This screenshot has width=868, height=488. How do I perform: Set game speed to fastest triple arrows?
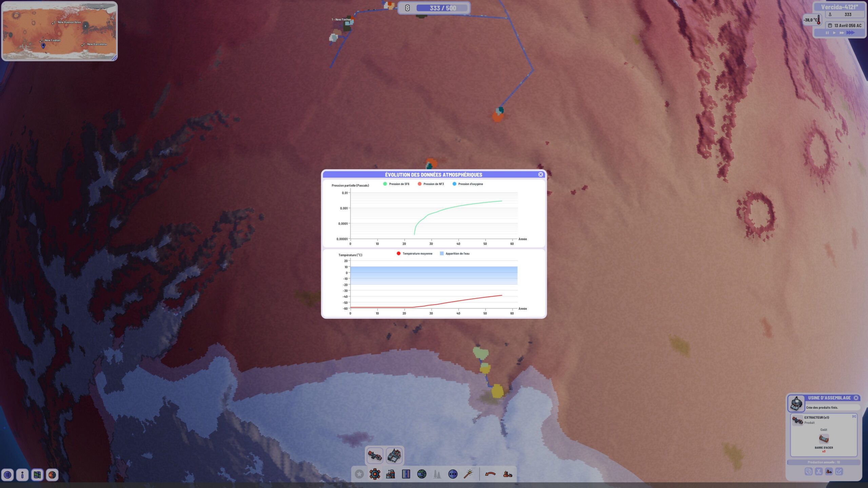coord(850,33)
